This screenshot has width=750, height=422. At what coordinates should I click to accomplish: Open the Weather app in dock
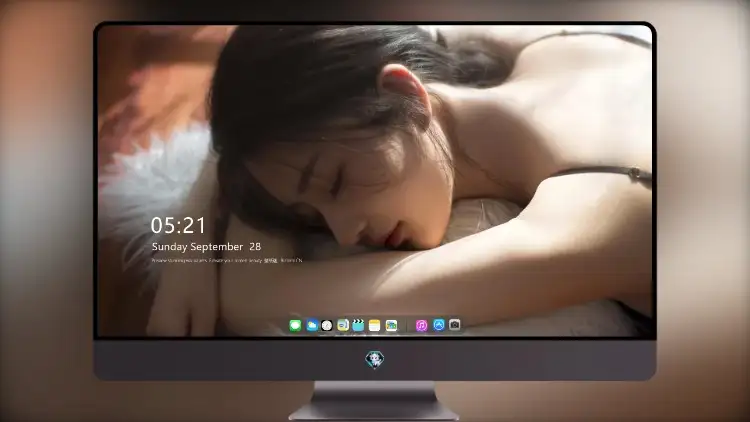pos(312,325)
